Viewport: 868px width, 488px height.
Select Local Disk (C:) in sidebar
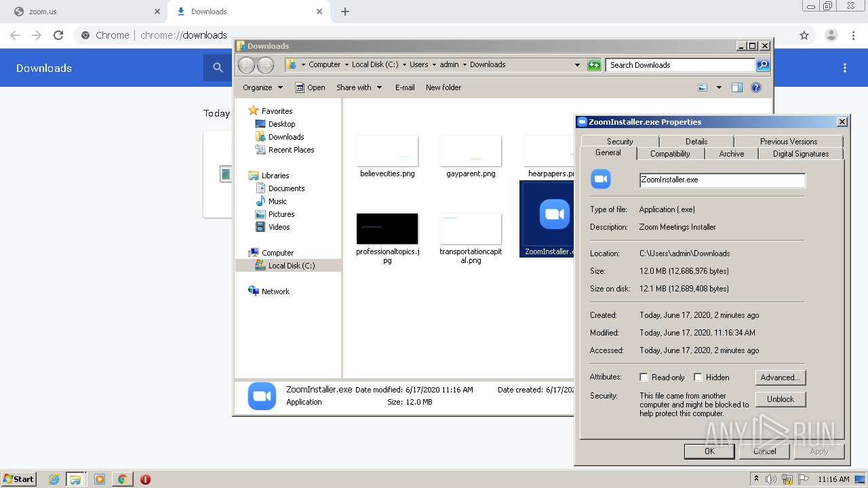coord(291,266)
